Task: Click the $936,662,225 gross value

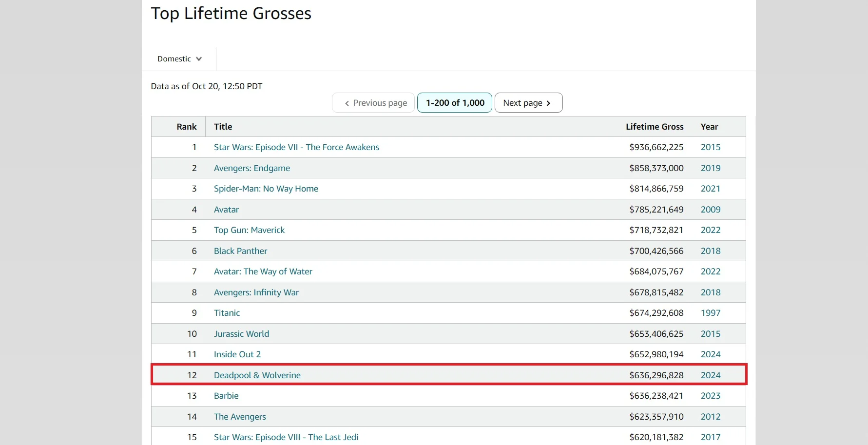Action: point(656,147)
